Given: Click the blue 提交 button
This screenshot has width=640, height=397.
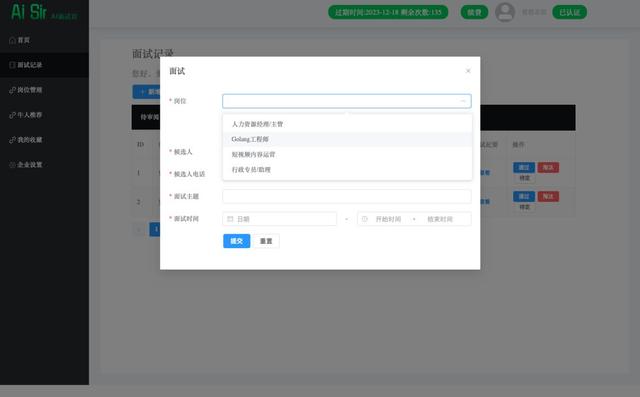Looking at the screenshot, I should coord(237,241).
